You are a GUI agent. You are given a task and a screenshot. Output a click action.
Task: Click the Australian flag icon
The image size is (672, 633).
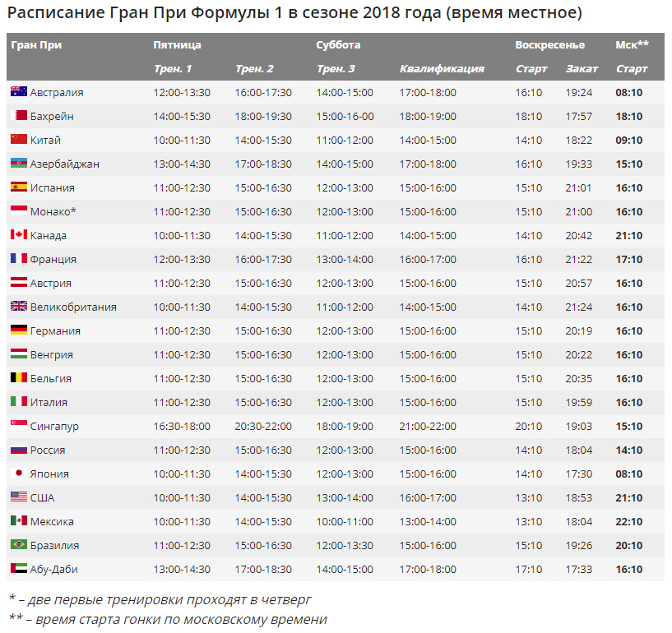[19, 91]
